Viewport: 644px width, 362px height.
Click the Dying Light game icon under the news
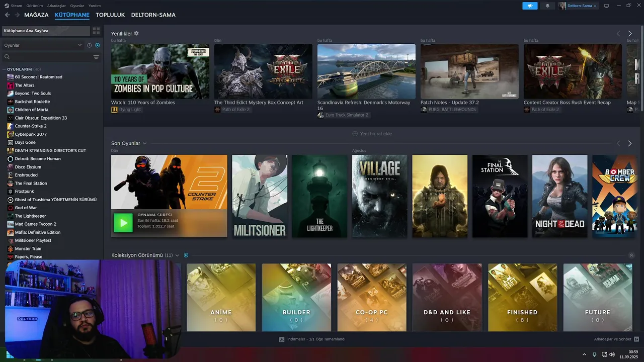click(114, 109)
